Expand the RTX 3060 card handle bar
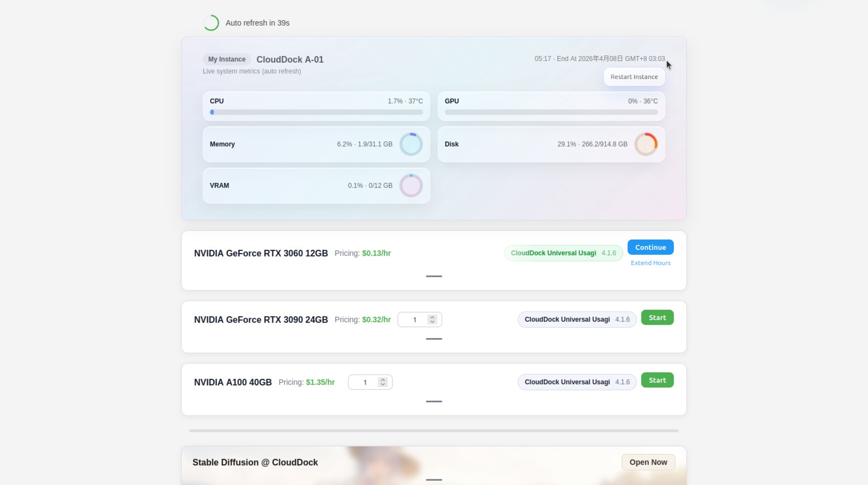The height and width of the screenshot is (485, 868). tap(434, 276)
